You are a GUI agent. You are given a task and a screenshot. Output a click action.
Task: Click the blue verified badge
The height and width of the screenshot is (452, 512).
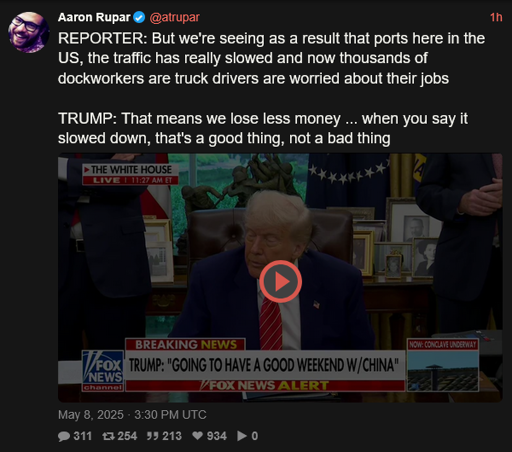(x=139, y=17)
